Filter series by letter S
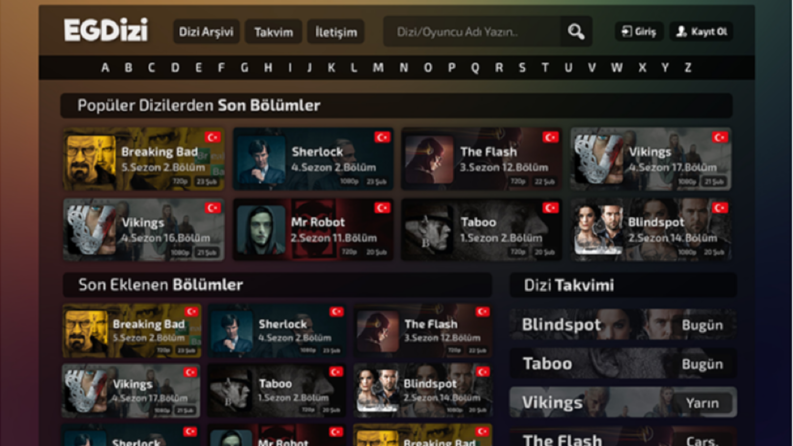Viewport: 793px width, 446px height. point(522,68)
